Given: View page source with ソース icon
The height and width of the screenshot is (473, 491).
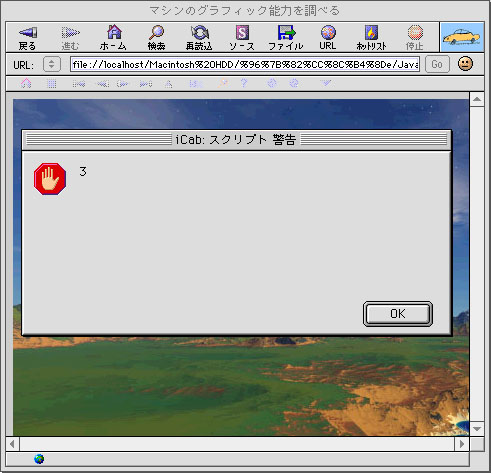Looking at the screenshot, I should [242, 33].
